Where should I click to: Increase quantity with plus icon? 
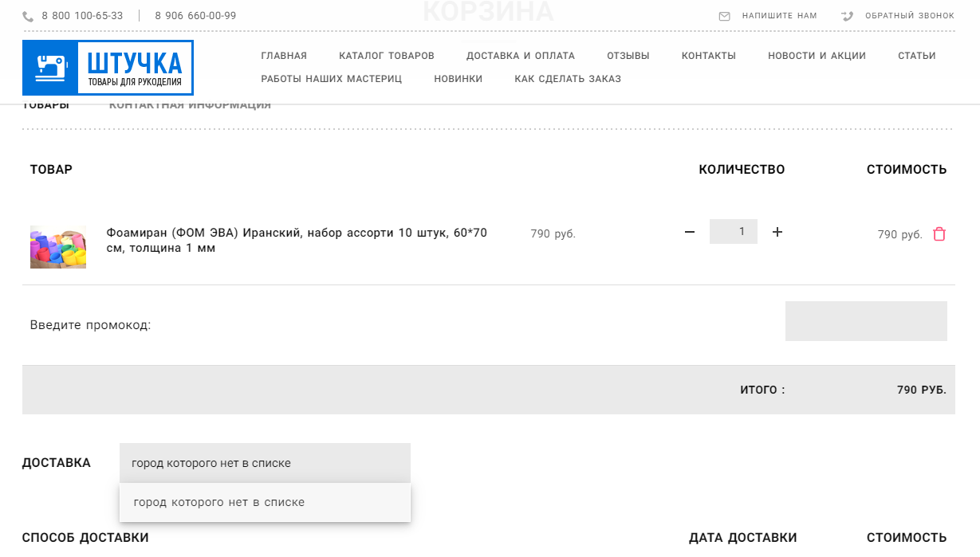(777, 232)
